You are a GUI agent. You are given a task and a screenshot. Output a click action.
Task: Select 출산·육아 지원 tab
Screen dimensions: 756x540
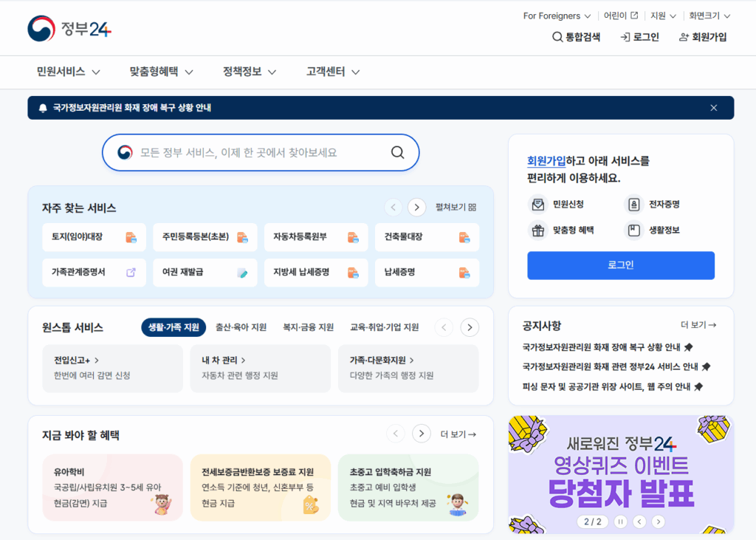[241, 327]
